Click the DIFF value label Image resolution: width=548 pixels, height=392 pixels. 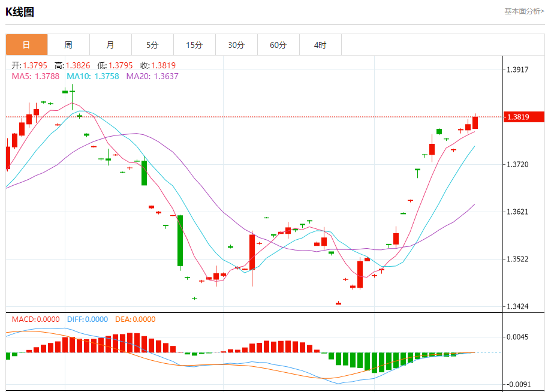(x=87, y=319)
